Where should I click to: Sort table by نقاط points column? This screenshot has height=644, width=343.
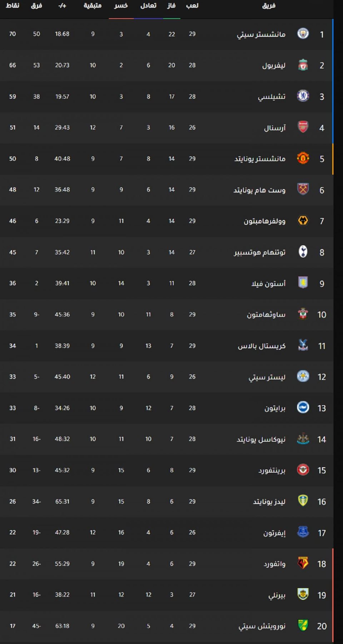point(13,6)
